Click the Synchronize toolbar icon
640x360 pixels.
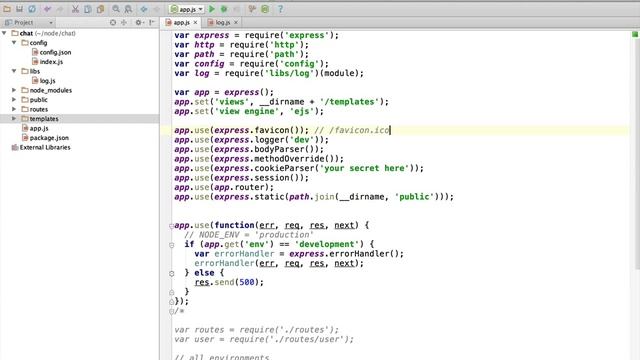point(32,9)
